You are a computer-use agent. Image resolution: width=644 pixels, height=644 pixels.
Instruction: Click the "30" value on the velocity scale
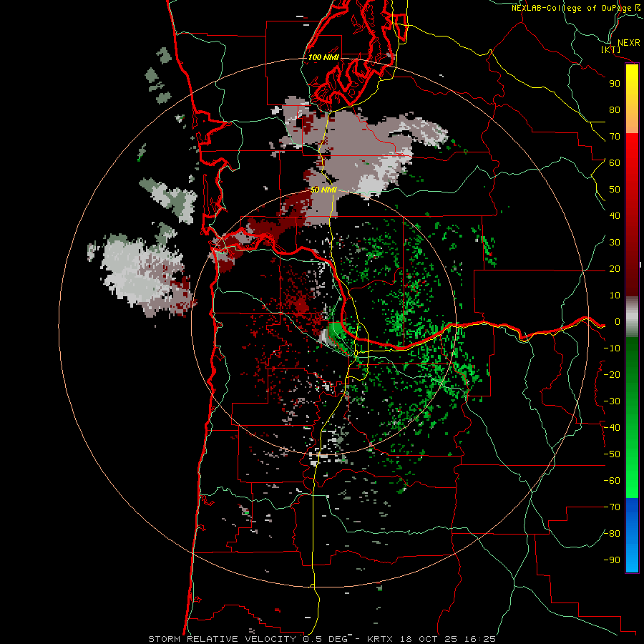(615, 243)
